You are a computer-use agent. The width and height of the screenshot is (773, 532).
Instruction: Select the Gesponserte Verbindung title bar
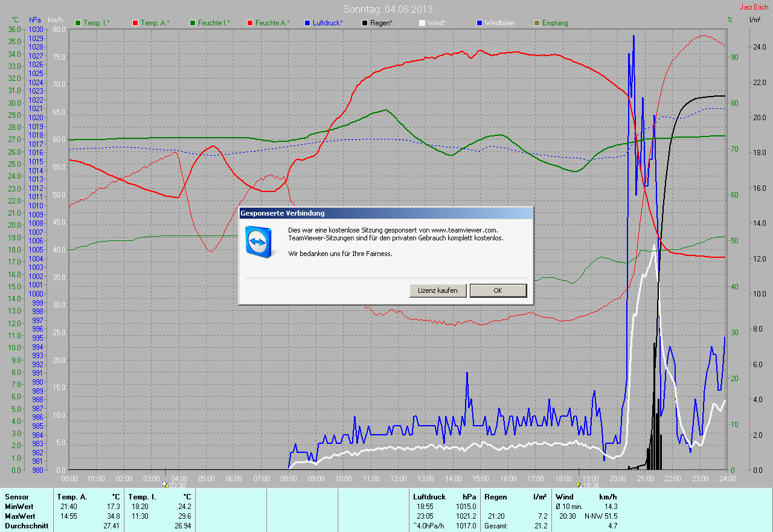click(x=386, y=213)
